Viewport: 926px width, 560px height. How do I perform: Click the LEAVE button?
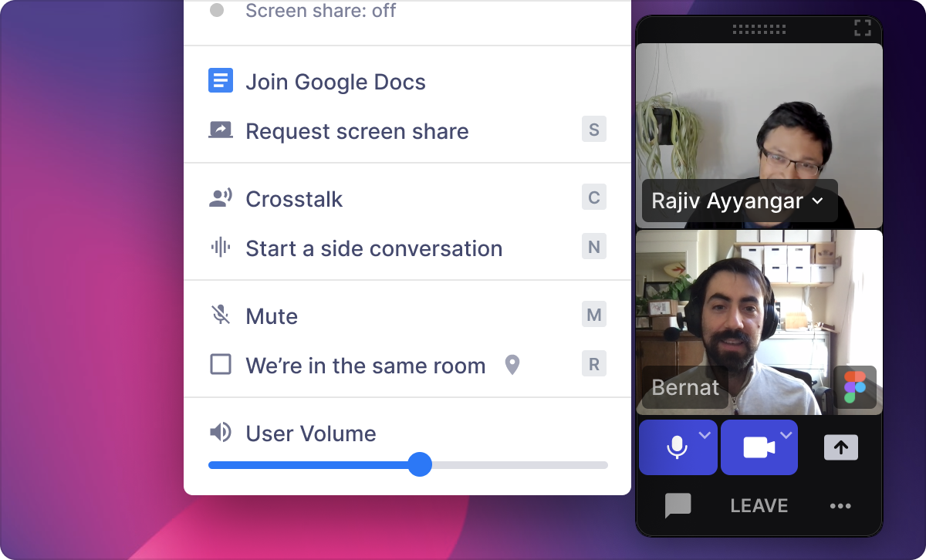point(759,506)
